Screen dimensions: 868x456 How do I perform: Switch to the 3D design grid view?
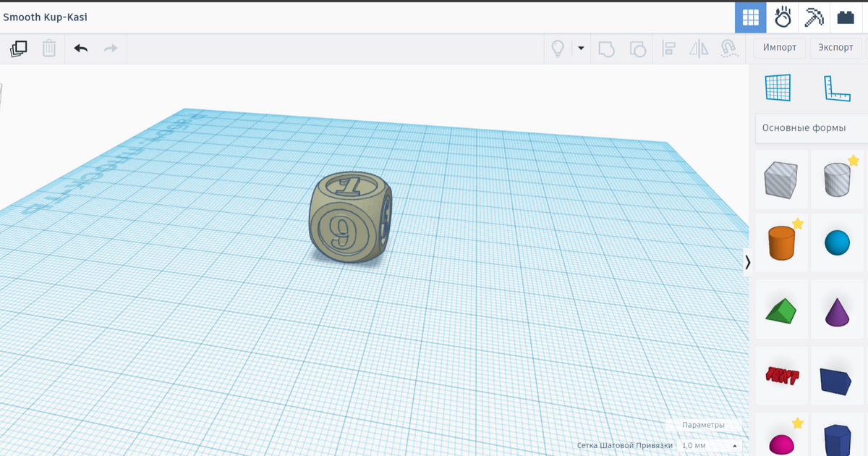750,17
